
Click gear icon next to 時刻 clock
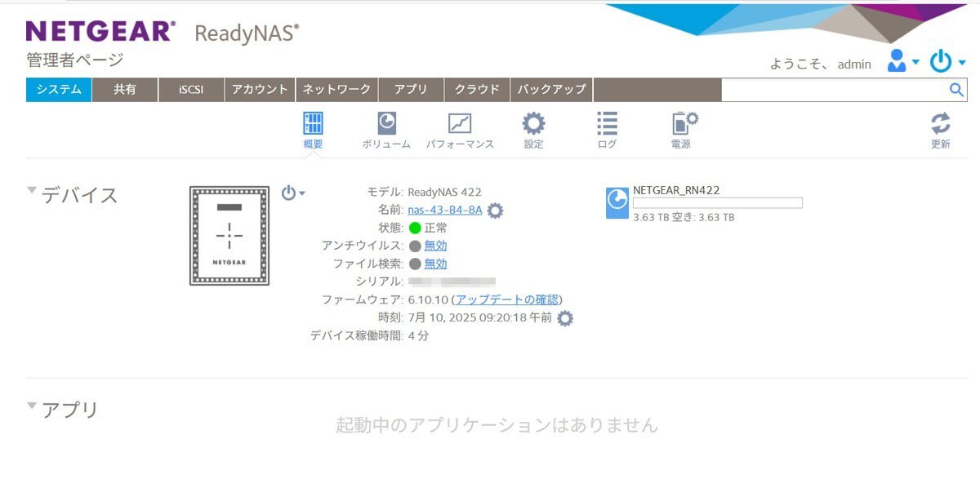[x=565, y=318]
